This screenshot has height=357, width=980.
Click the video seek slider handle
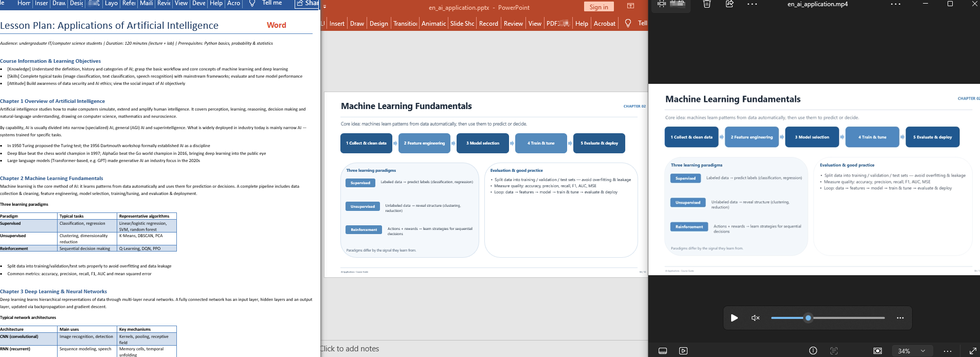808,318
